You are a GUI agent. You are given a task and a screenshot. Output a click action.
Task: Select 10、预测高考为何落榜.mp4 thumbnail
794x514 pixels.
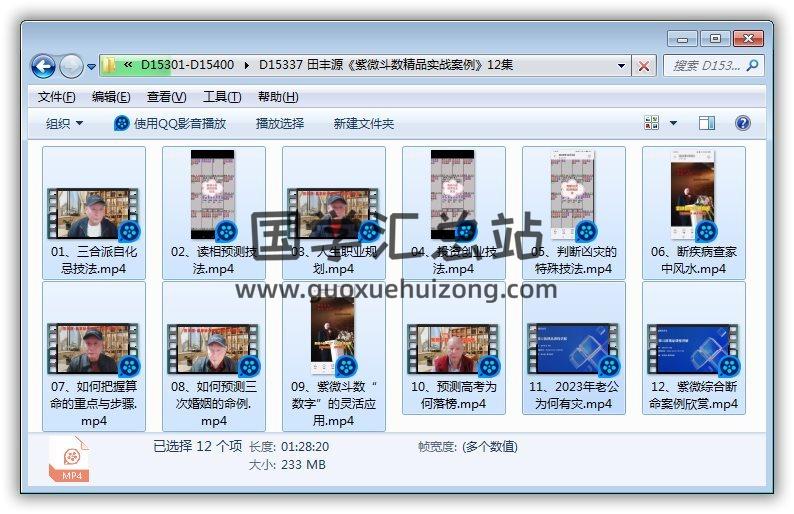pos(453,349)
